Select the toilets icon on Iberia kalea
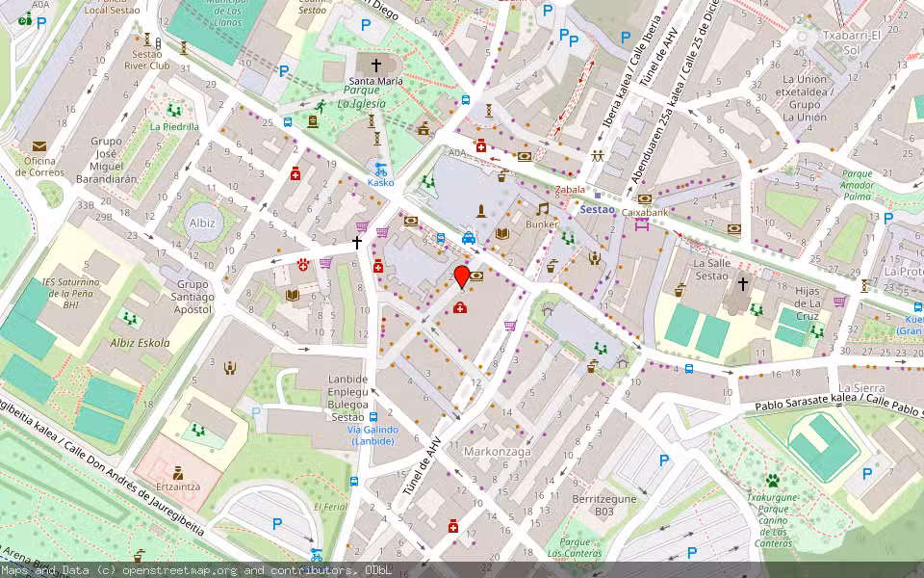Viewport: 924px width, 578px height. pyautogui.click(x=598, y=157)
